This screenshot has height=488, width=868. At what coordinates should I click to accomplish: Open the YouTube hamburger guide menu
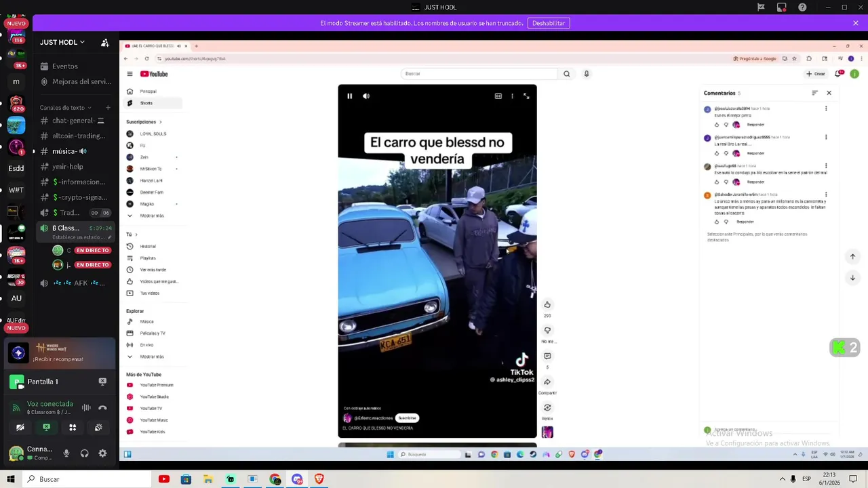(x=130, y=74)
